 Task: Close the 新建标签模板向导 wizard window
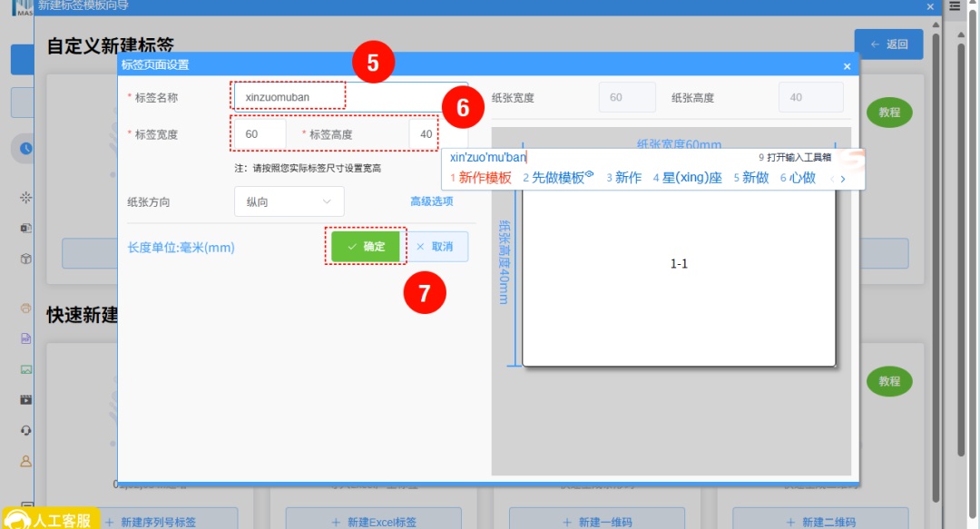(x=930, y=7)
